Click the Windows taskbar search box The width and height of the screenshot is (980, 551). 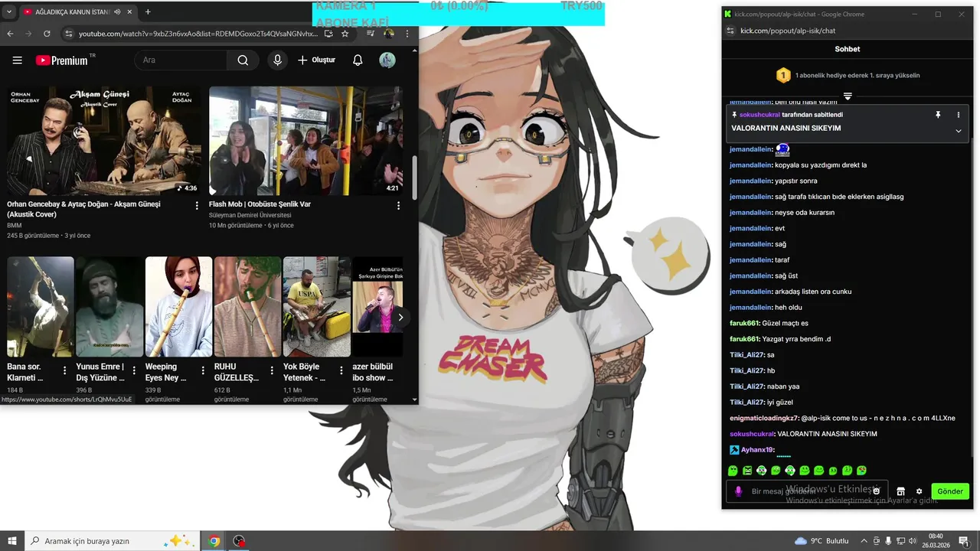point(112,541)
